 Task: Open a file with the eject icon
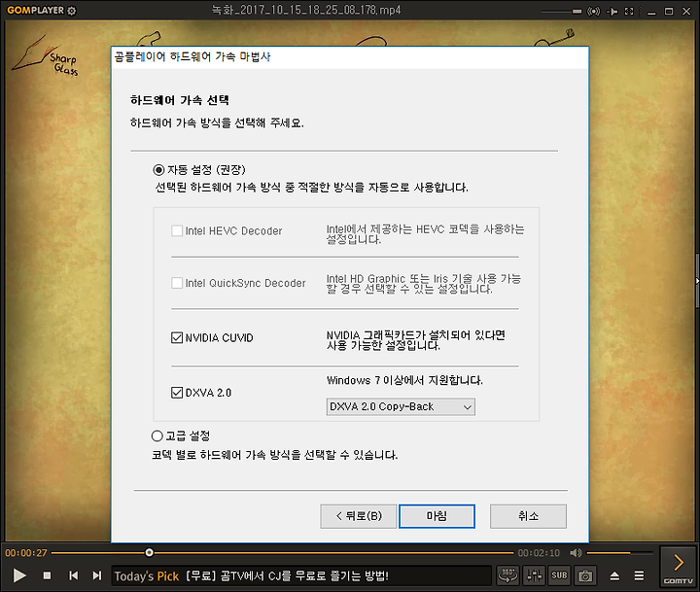[614, 575]
